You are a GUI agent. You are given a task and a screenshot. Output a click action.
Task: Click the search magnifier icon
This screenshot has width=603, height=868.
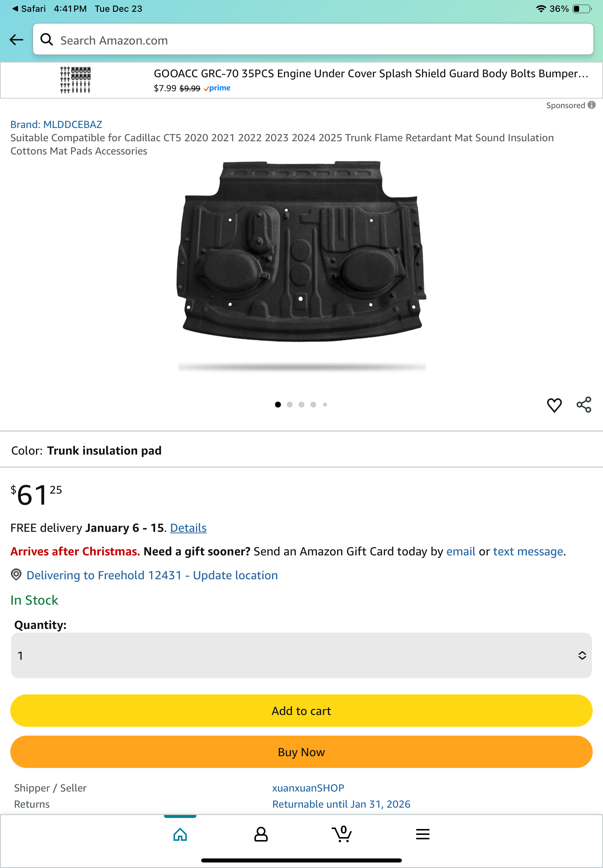point(46,39)
